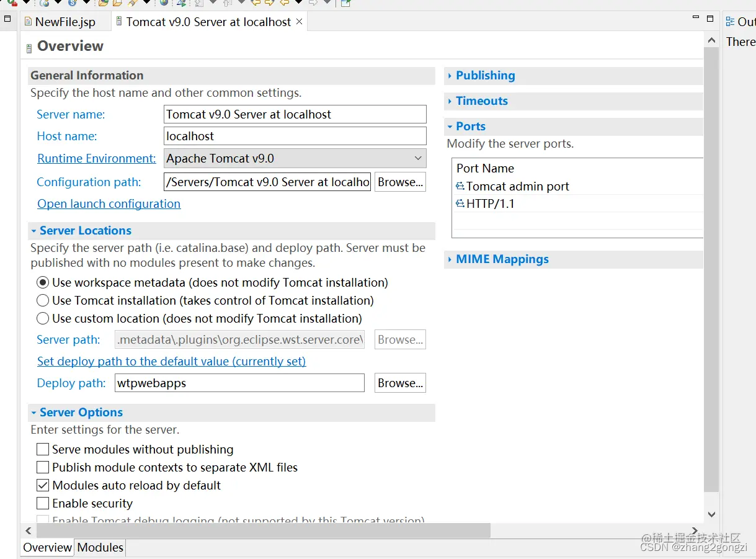
Task: Click the restore view icon at far left
Action: click(x=7, y=19)
